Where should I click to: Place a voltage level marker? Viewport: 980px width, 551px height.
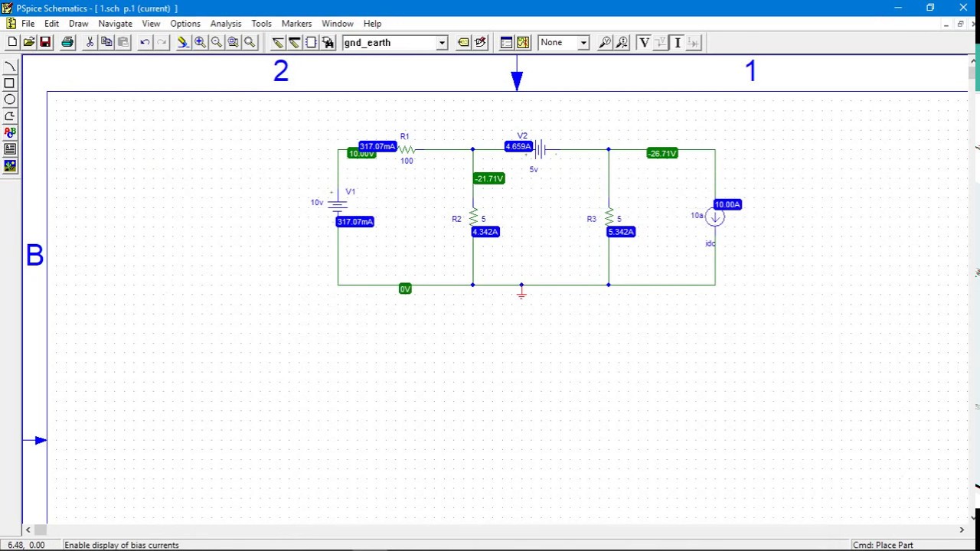(x=605, y=43)
